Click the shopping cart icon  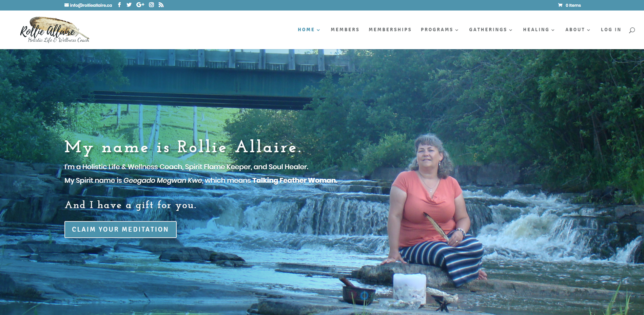point(560,5)
